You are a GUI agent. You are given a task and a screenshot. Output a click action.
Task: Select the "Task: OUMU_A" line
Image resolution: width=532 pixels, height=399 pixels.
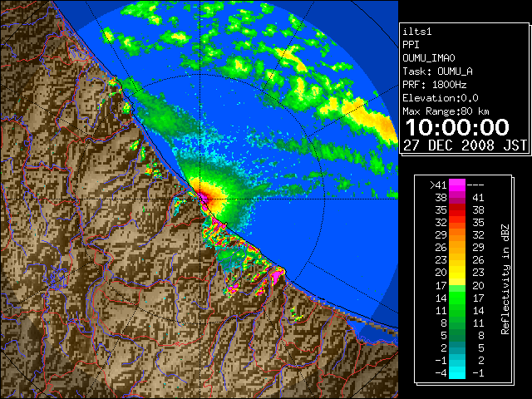pos(437,71)
